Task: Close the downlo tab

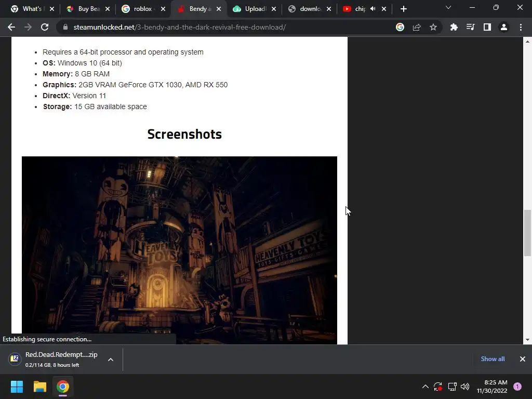Action: tap(329, 9)
